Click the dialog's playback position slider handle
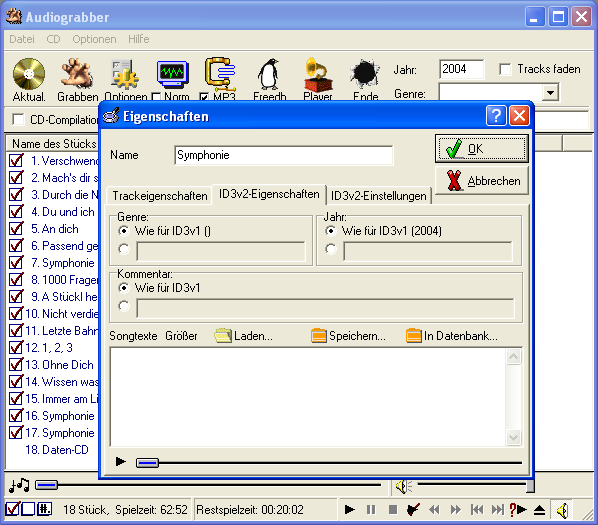This screenshot has width=598, height=525. pos(147,462)
